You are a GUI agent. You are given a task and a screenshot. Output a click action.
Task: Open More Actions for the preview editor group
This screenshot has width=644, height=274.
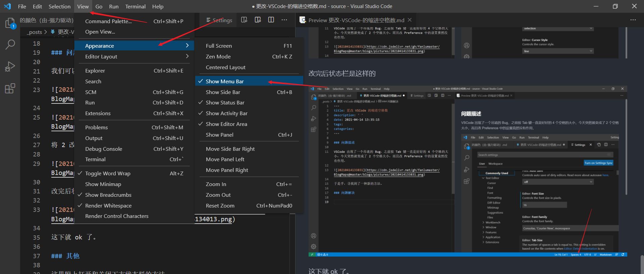coord(633,20)
